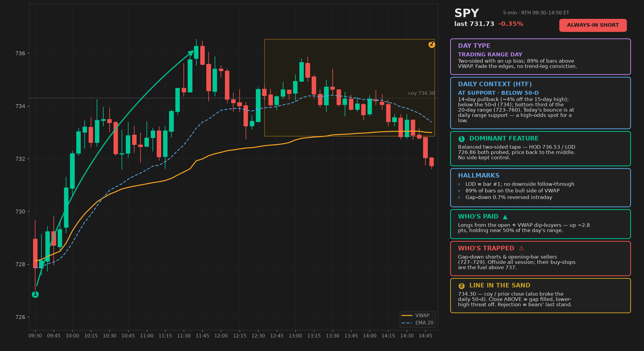Click the 09:30 time axis label
The image size is (644, 351).
pyautogui.click(x=35, y=336)
